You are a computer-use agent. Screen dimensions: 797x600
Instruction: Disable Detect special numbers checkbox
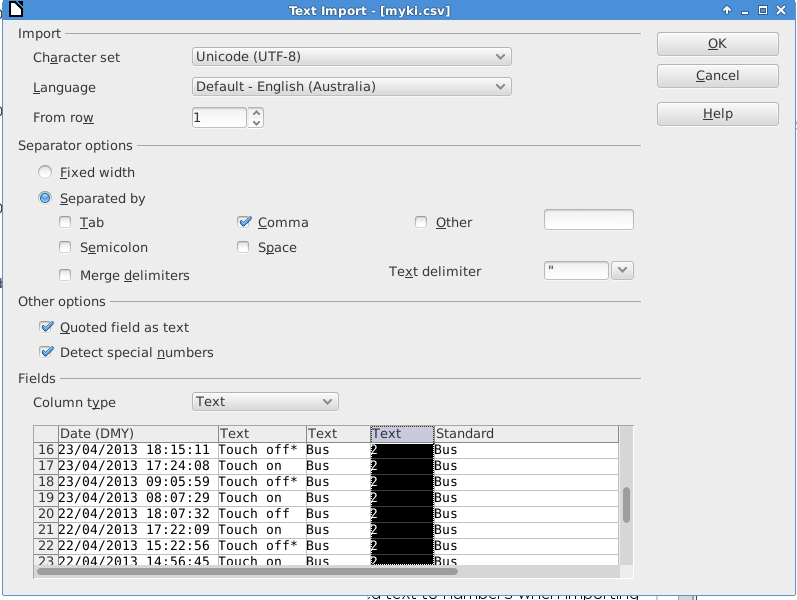pos(46,352)
